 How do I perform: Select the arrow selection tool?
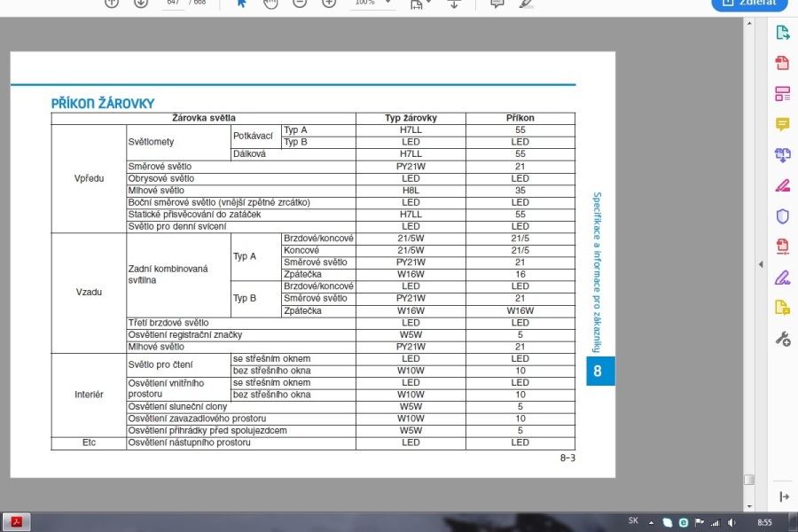click(241, 3)
